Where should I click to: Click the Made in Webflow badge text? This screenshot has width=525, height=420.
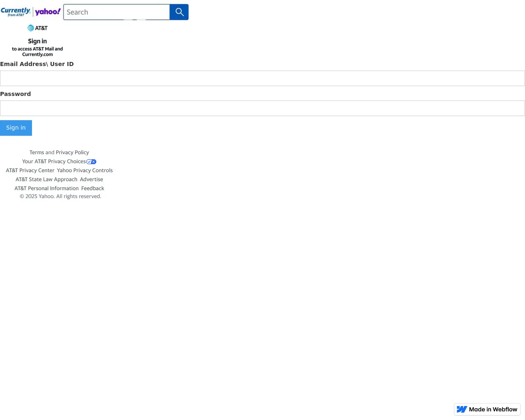(493, 409)
